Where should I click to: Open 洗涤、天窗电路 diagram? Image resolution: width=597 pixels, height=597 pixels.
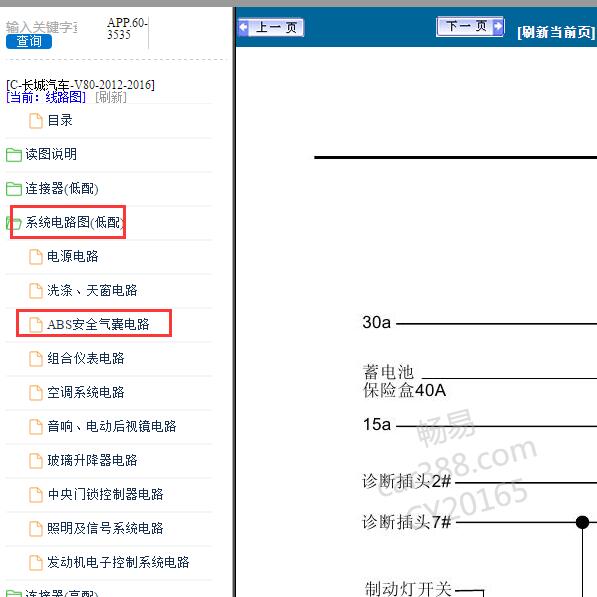92,291
